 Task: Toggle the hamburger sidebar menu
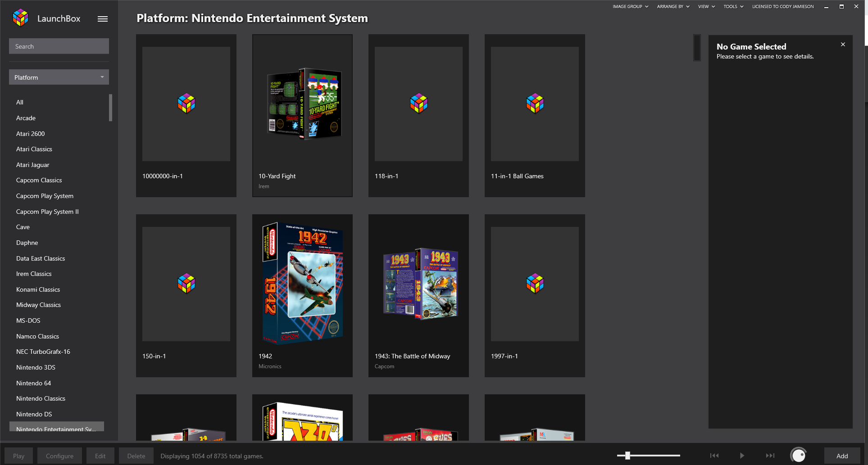103,19
